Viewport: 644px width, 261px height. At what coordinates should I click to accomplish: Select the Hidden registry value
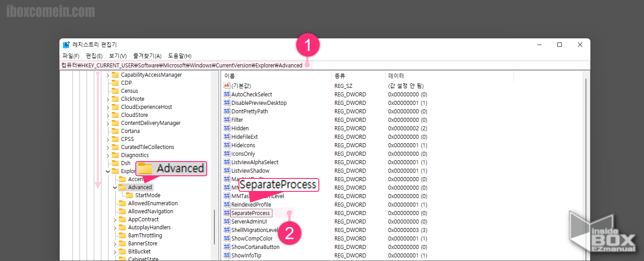[240, 128]
